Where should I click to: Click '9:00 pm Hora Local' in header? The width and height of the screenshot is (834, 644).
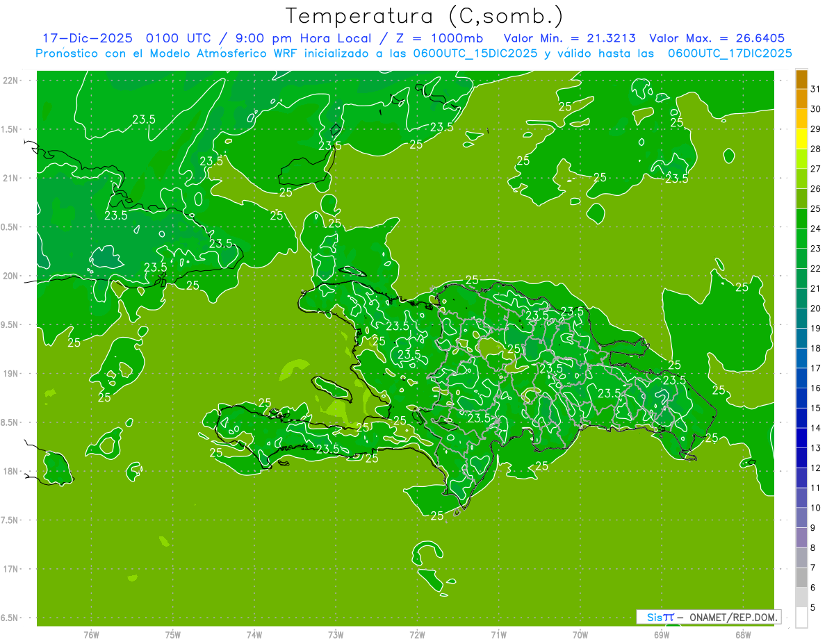(x=304, y=38)
